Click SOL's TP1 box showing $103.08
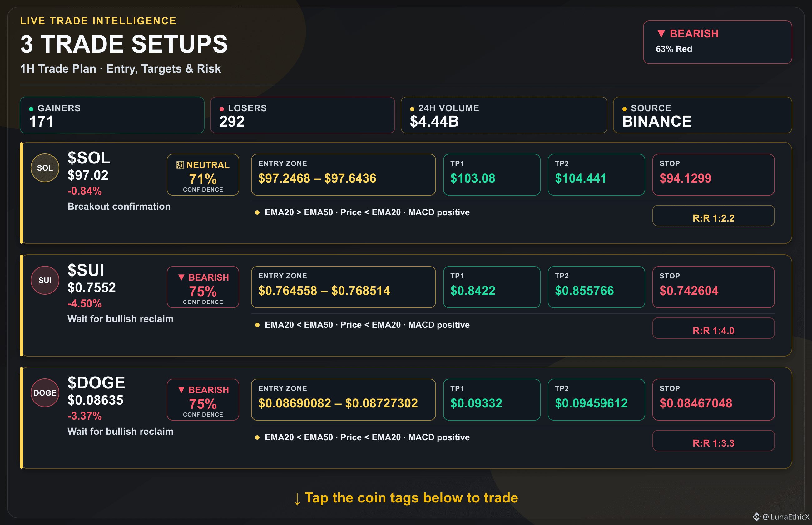The image size is (812, 525). pyautogui.click(x=492, y=175)
